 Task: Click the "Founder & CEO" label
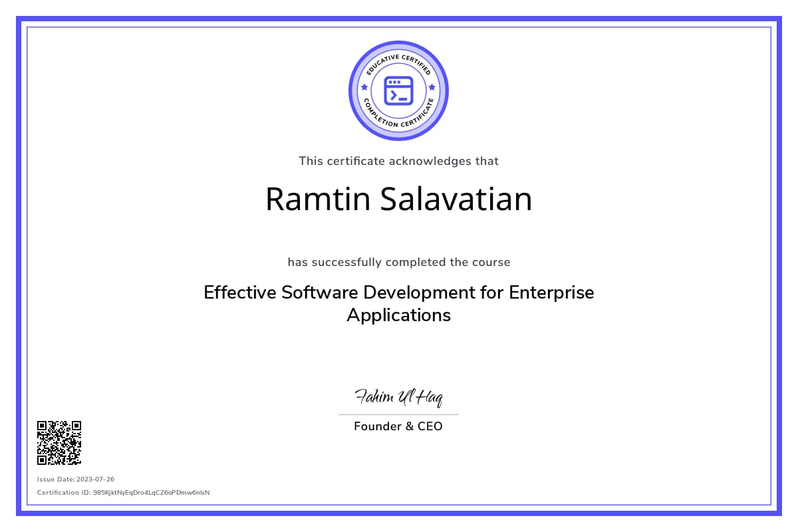coord(398,426)
